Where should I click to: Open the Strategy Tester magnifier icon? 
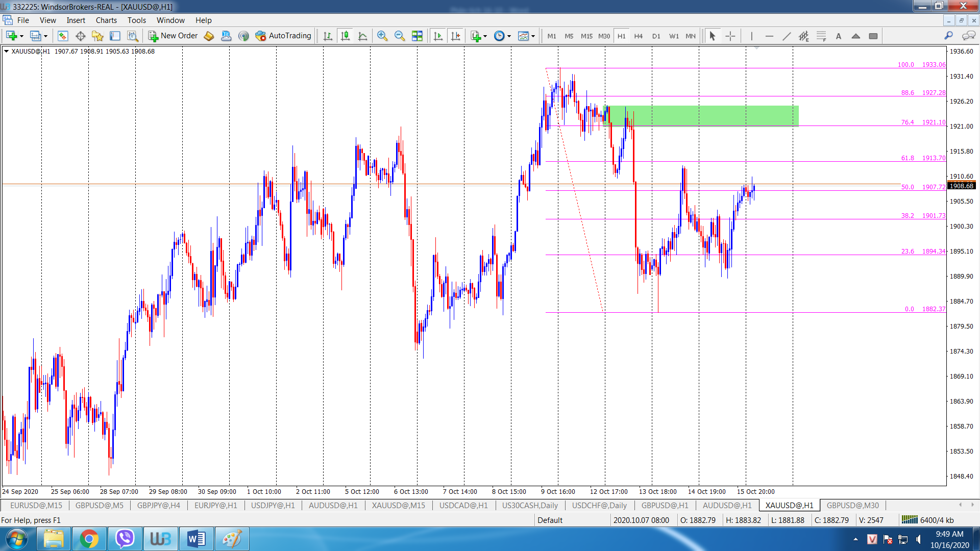(x=133, y=36)
